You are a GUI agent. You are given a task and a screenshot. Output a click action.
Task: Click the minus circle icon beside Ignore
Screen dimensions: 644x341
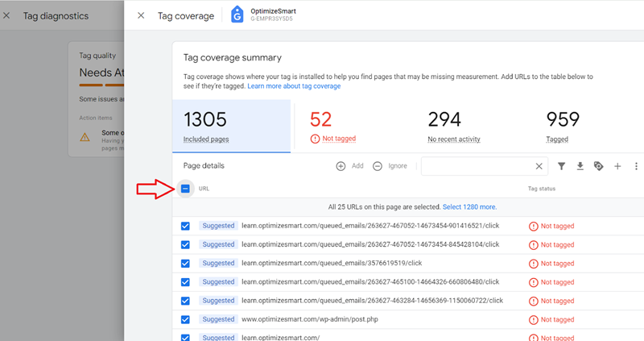click(378, 166)
